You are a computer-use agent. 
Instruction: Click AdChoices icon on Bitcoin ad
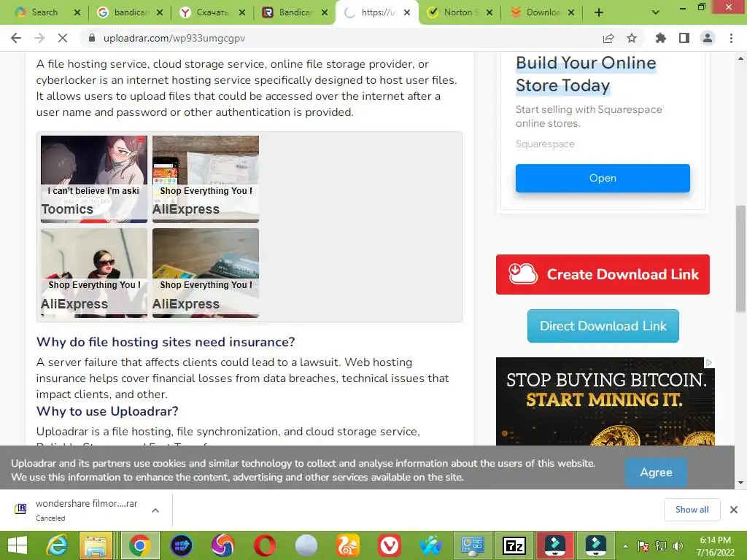(x=709, y=363)
